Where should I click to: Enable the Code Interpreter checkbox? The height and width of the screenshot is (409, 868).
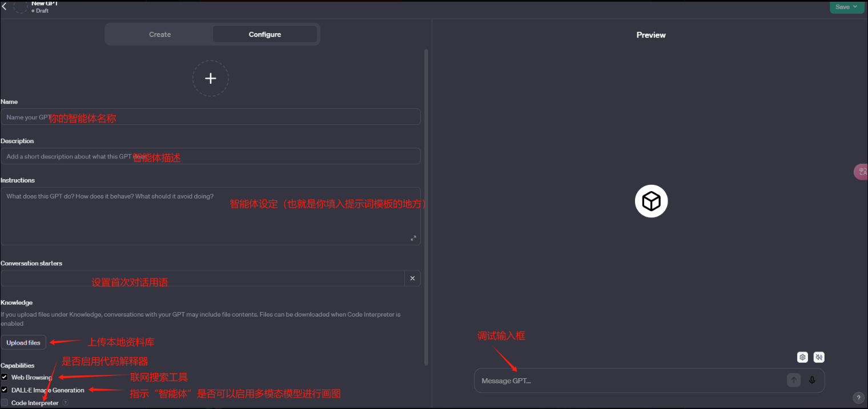pos(5,403)
